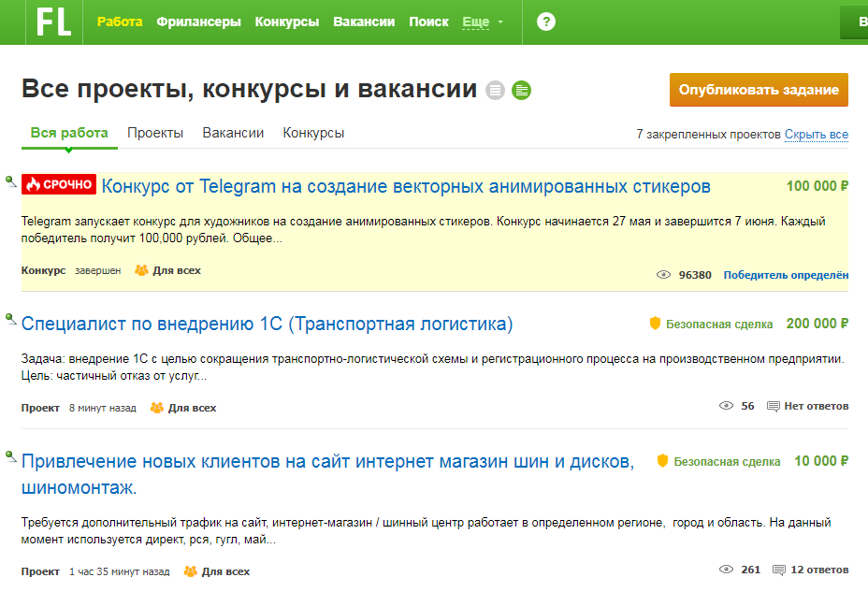Click the Безопасная сделка shield on the tire shop project
Screen dimensions: 868x592
point(664,462)
